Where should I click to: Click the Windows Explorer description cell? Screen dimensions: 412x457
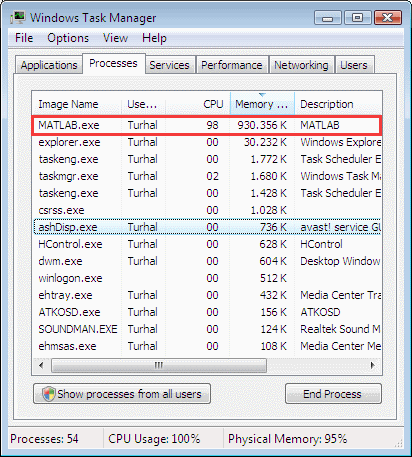click(340, 142)
